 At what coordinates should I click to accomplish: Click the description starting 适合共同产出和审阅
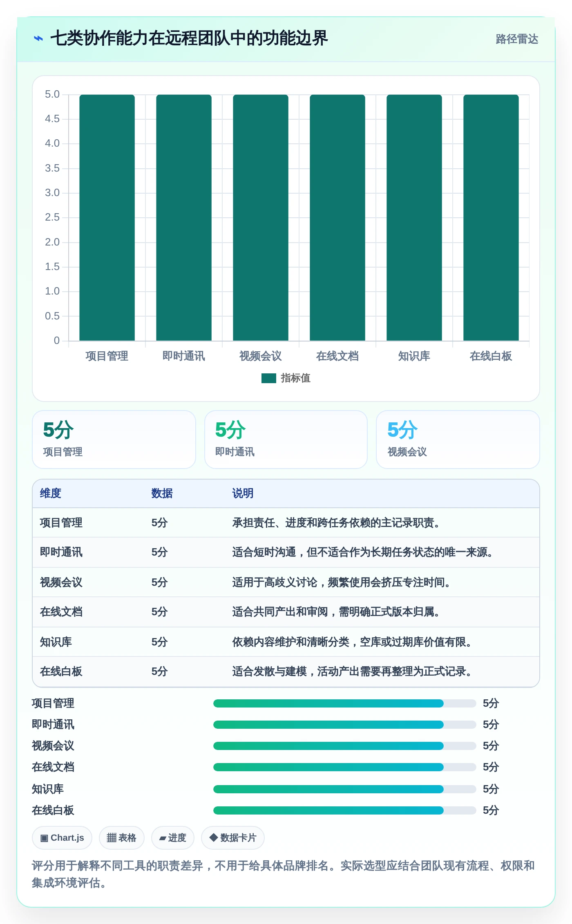pyautogui.click(x=336, y=612)
